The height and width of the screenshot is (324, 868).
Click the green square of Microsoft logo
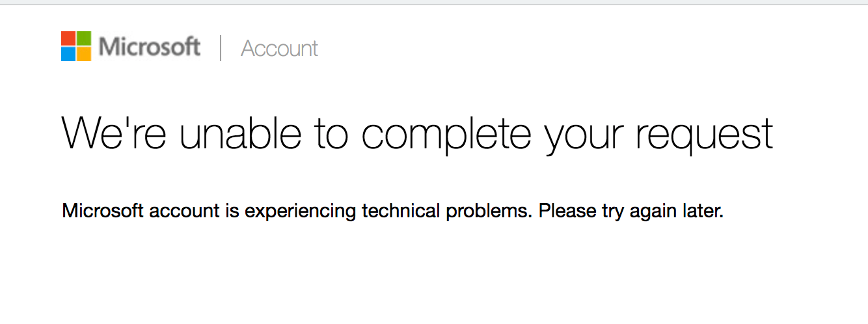pyautogui.click(x=84, y=38)
